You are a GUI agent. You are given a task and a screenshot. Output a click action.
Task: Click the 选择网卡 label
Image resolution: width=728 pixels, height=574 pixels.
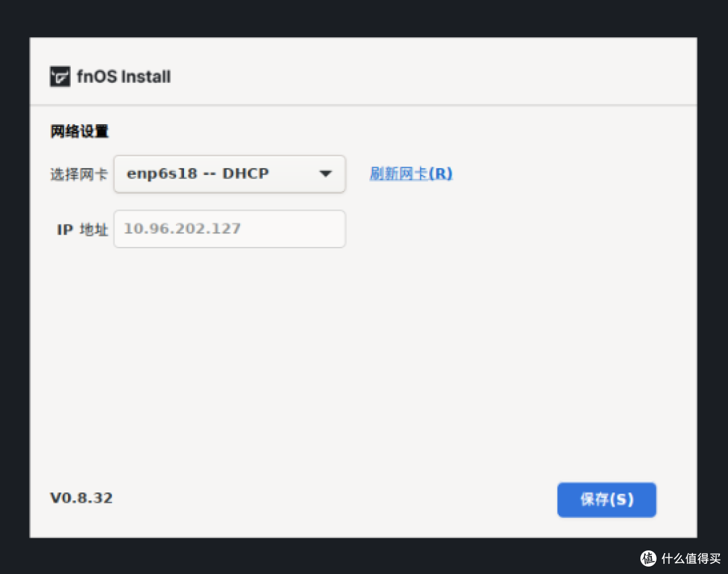pos(79,175)
